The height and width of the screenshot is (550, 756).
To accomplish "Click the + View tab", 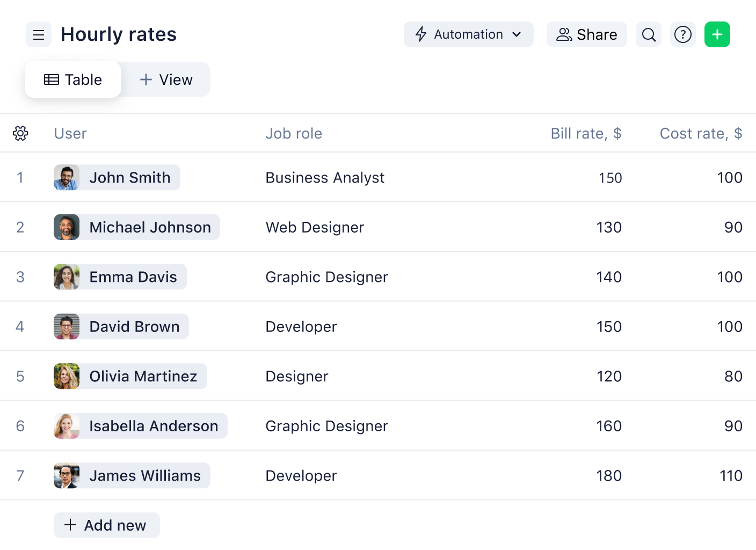I will (x=165, y=79).
